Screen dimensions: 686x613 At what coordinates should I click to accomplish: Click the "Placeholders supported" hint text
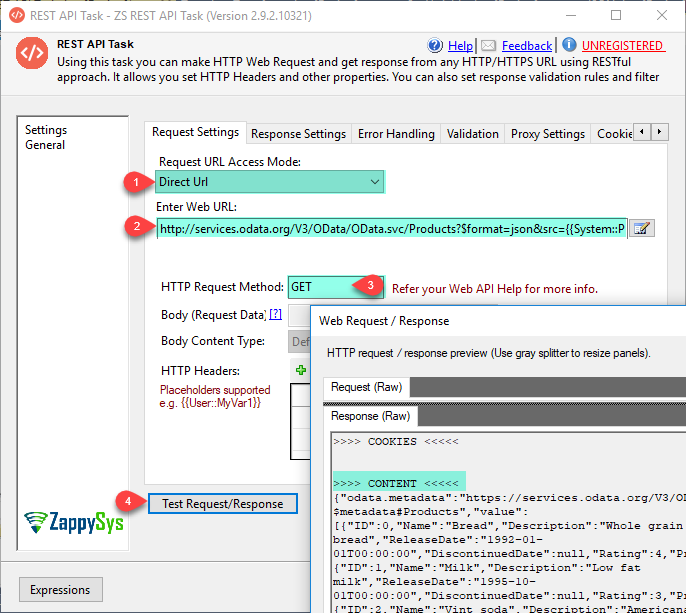(215, 389)
